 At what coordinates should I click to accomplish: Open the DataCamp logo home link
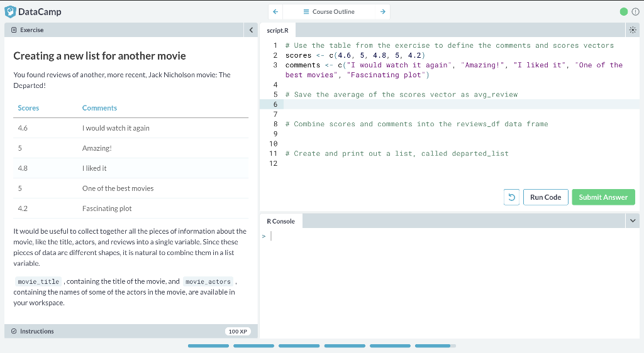33,11
